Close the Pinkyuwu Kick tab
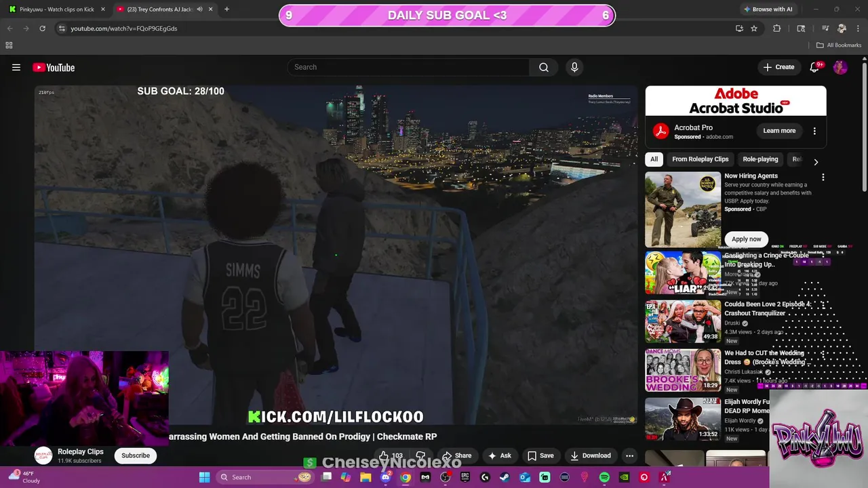Viewport: 868px width, 488px height. tap(103, 9)
